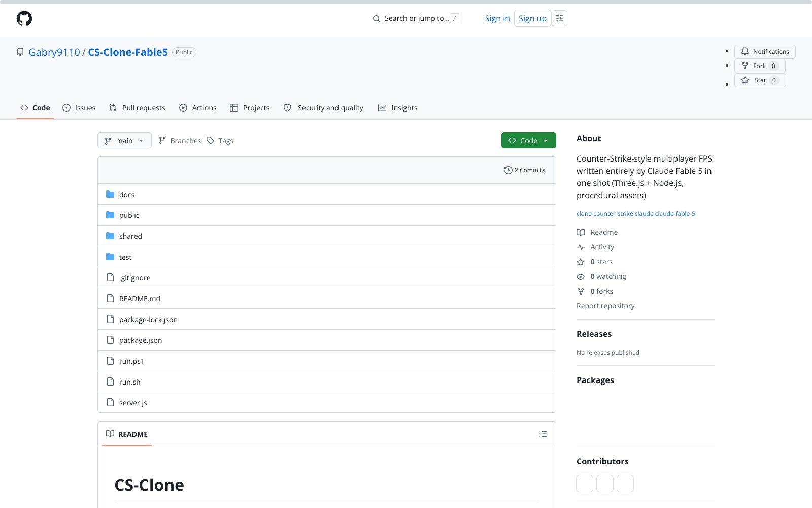The width and height of the screenshot is (812, 508).
Task: Open the package.json file
Action: [141, 340]
